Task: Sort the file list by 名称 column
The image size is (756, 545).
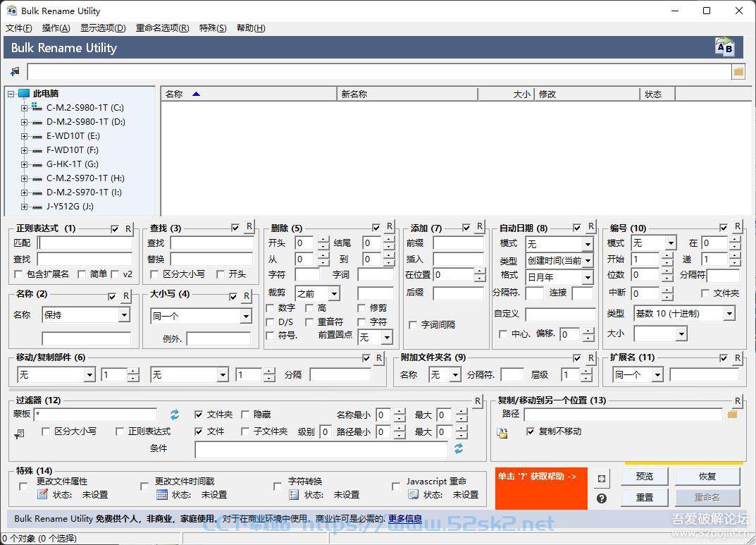Action: click(x=248, y=94)
